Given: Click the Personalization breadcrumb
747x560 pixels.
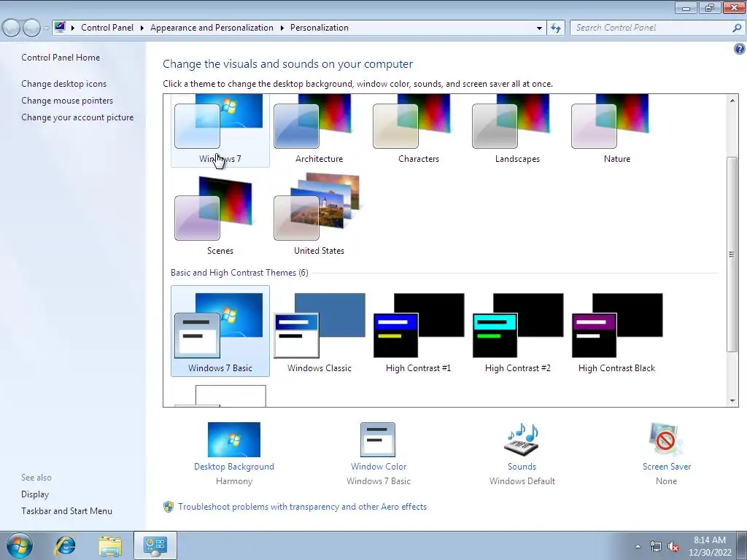Looking at the screenshot, I should click(x=320, y=28).
